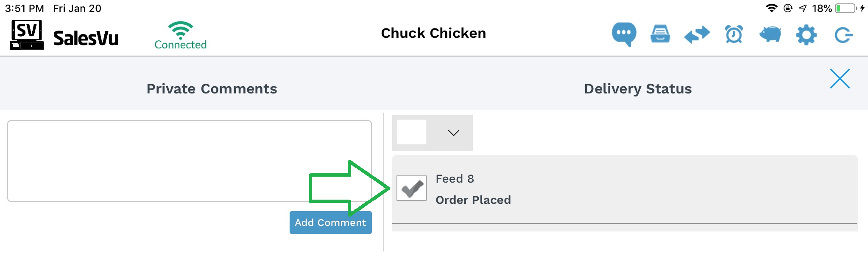Open settings gear icon
This screenshot has width=868, height=268.
point(806,35)
